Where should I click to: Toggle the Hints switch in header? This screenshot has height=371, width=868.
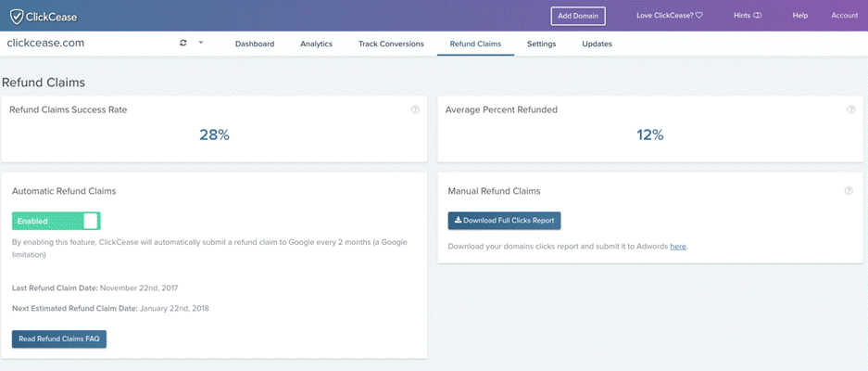click(x=757, y=16)
